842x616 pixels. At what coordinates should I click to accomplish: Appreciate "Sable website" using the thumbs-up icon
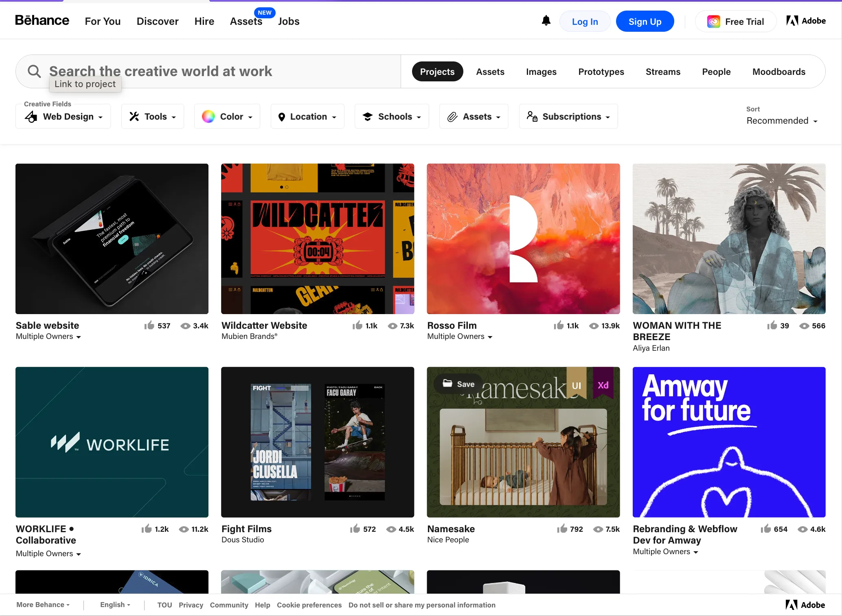pos(147,325)
